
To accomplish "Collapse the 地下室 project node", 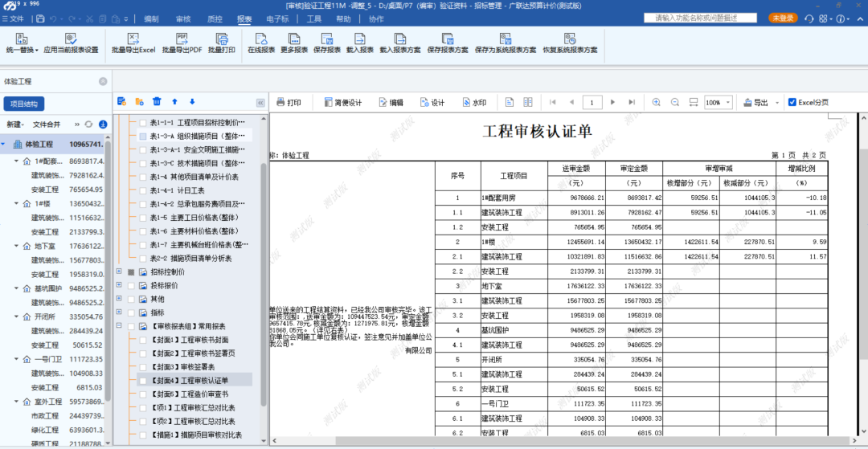I will [x=16, y=246].
